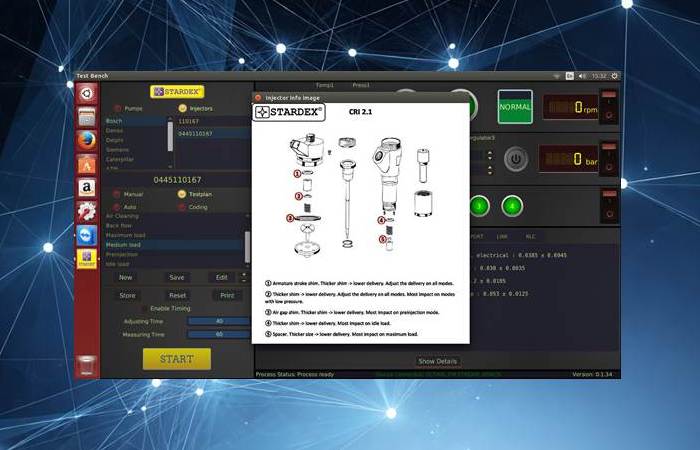
Task: Click the Measuring Time value bar
Action: pos(217,334)
